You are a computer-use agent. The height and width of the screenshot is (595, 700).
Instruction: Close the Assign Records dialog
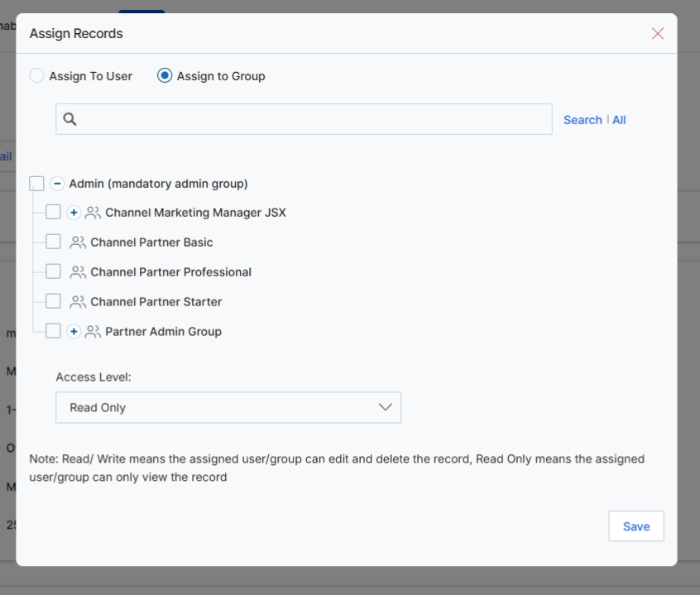point(658,33)
